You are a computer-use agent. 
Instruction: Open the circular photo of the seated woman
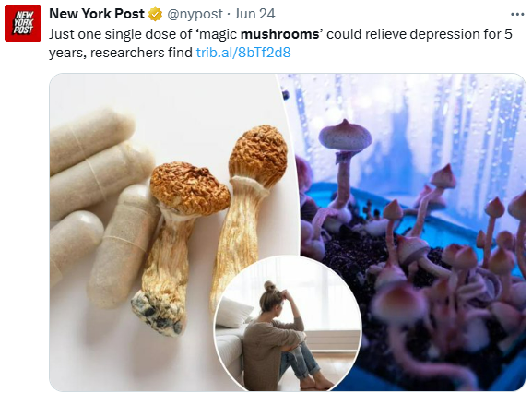click(x=288, y=324)
